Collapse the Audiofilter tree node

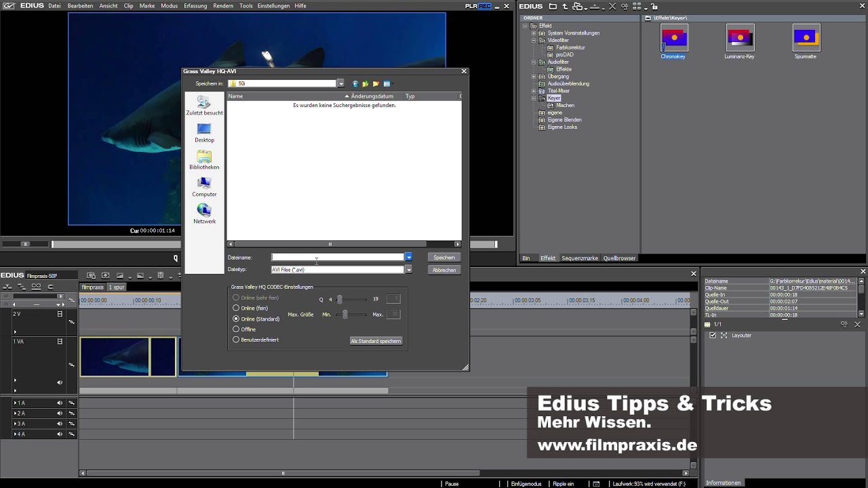coord(534,62)
